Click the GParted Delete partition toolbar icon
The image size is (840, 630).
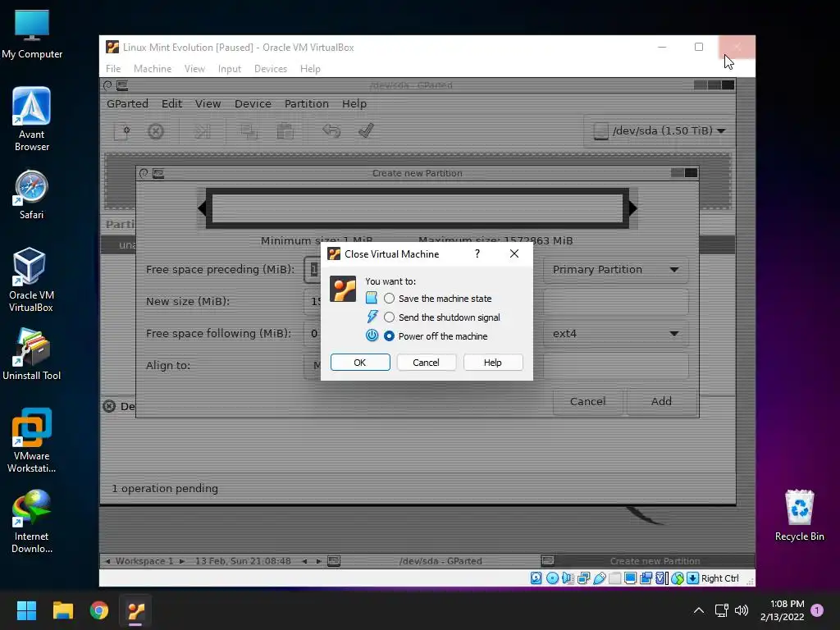point(156,131)
